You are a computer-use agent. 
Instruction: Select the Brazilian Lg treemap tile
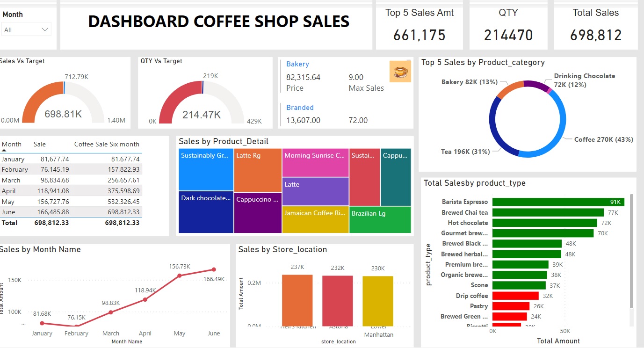pos(380,219)
